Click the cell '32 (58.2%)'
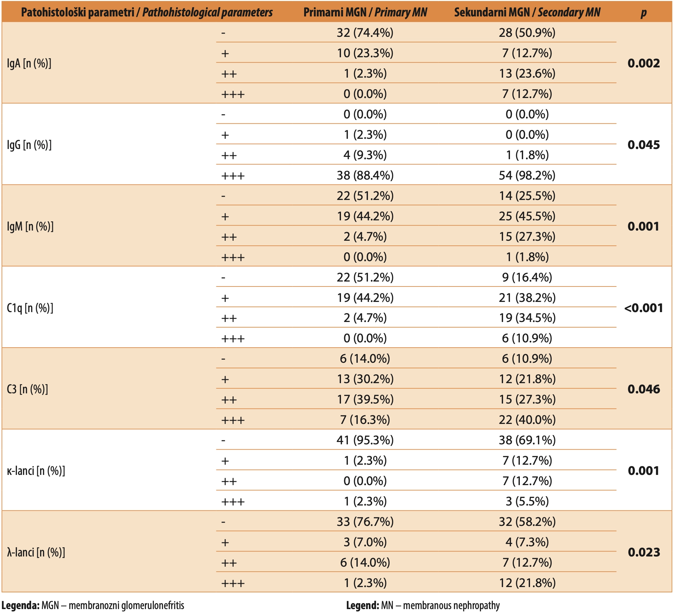This screenshot has width=674, height=616. pos(527,522)
